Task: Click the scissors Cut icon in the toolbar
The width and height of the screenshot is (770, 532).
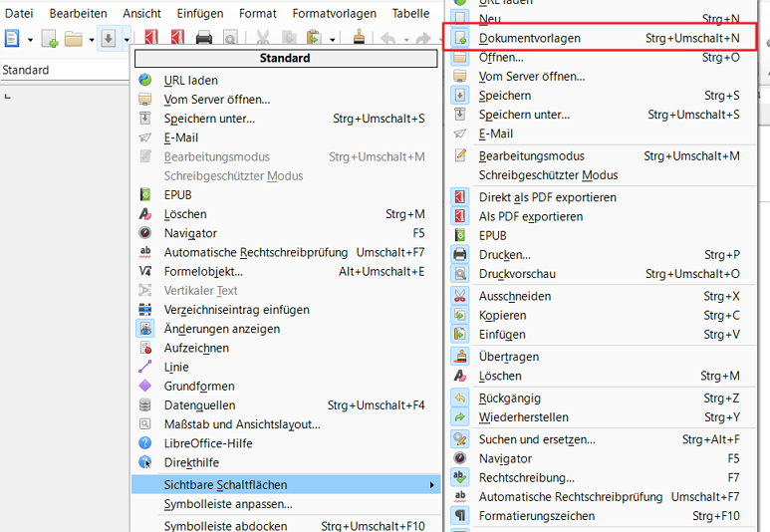Action: pos(264,39)
